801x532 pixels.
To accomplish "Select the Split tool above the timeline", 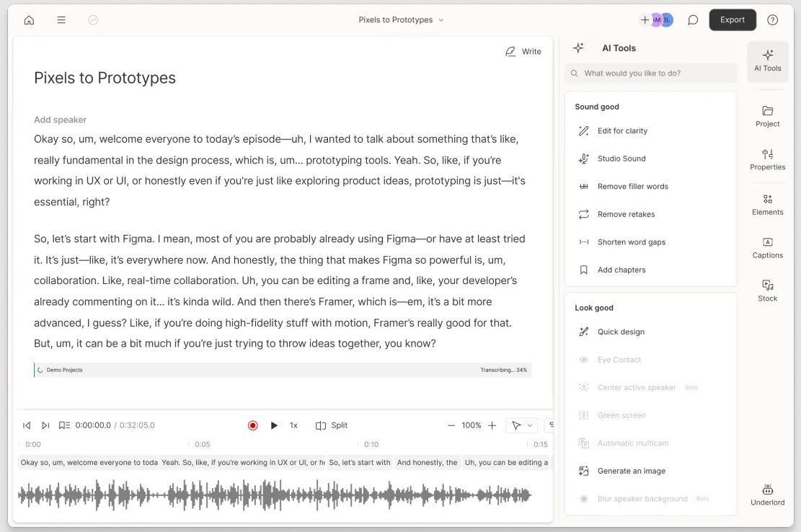I will (x=331, y=425).
